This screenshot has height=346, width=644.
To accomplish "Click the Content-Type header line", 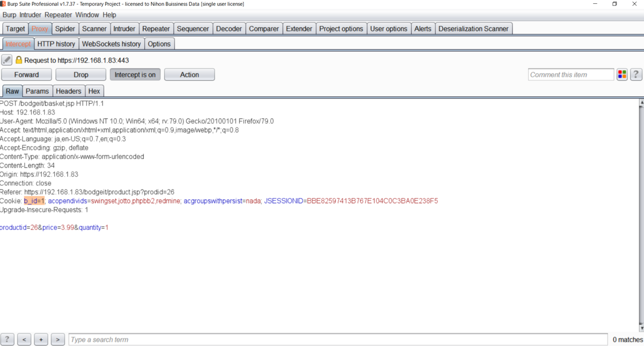I will pos(72,157).
